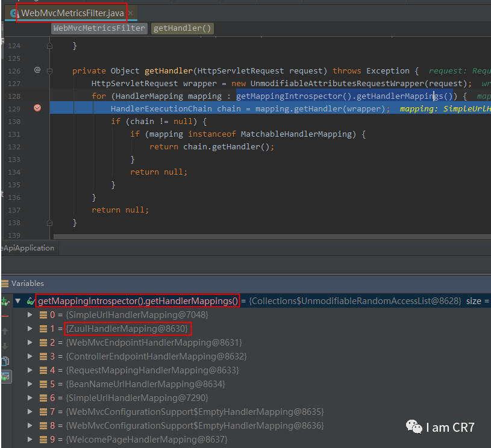Collapse the getMappingIntrospector() watch node
This screenshot has width=491, height=448.
18,300
